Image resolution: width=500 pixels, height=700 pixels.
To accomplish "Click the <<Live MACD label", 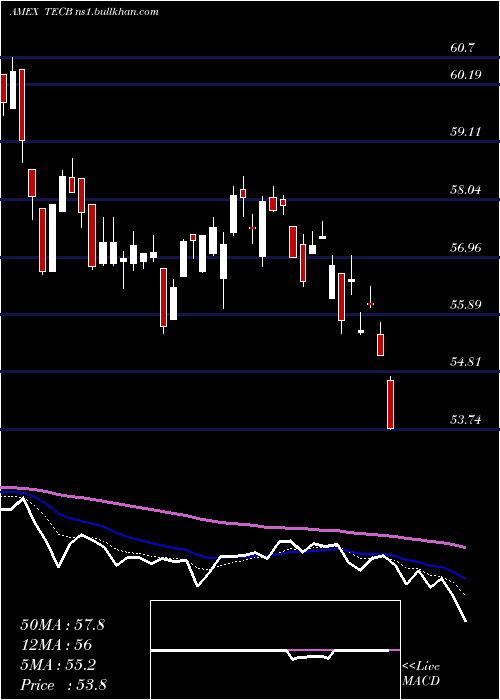I will [421, 673].
